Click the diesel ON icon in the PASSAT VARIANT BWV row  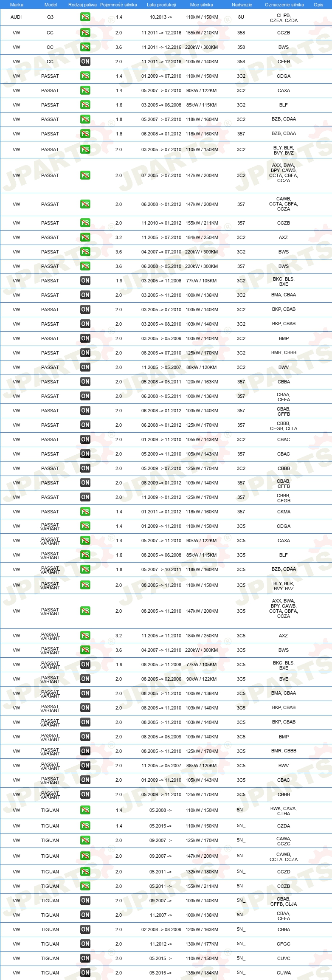point(85,766)
